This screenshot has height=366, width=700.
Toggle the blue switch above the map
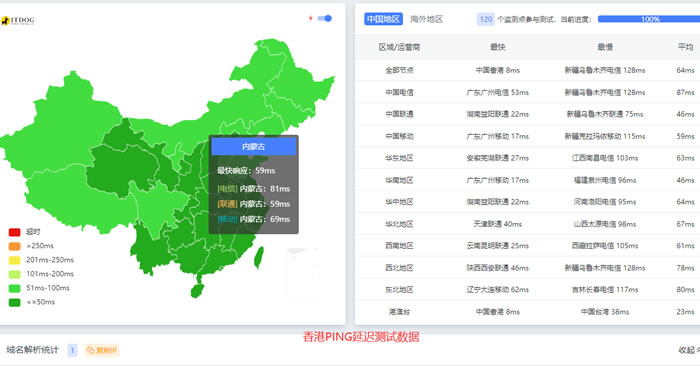point(325,18)
